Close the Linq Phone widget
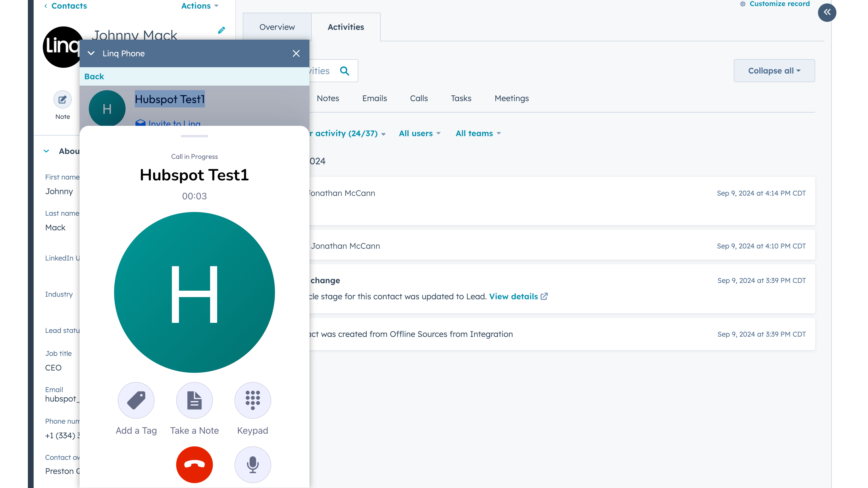The image size is (868, 488). click(296, 53)
